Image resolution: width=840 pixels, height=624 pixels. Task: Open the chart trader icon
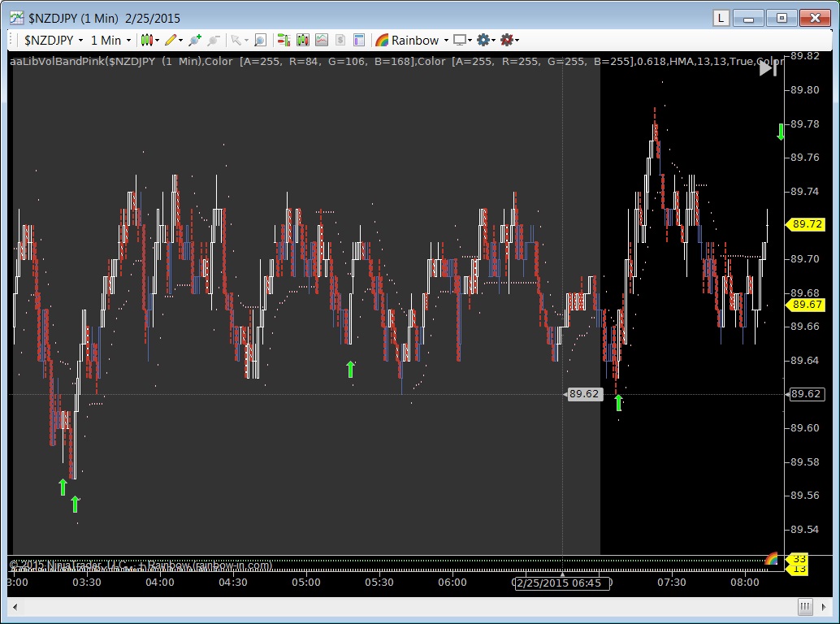pyautogui.click(x=284, y=40)
